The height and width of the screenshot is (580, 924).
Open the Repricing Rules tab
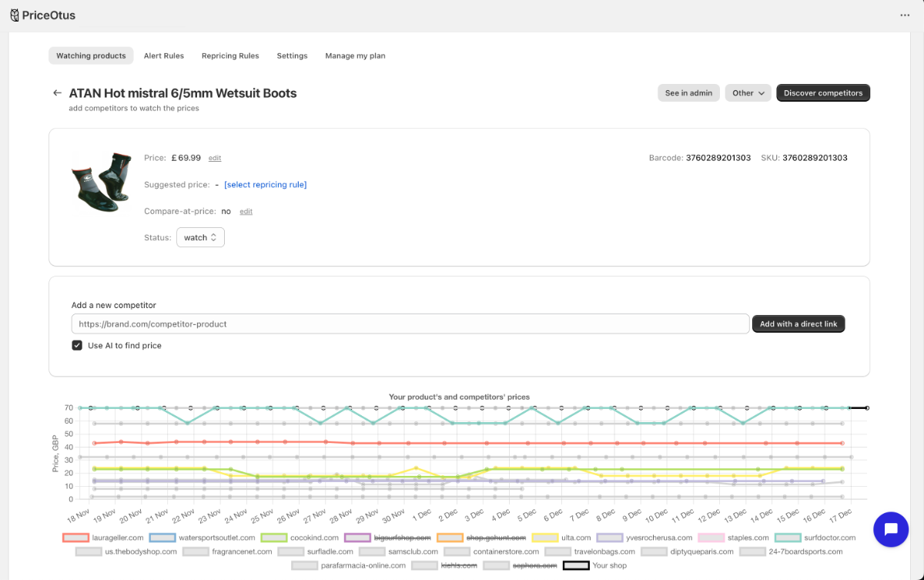(230, 56)
